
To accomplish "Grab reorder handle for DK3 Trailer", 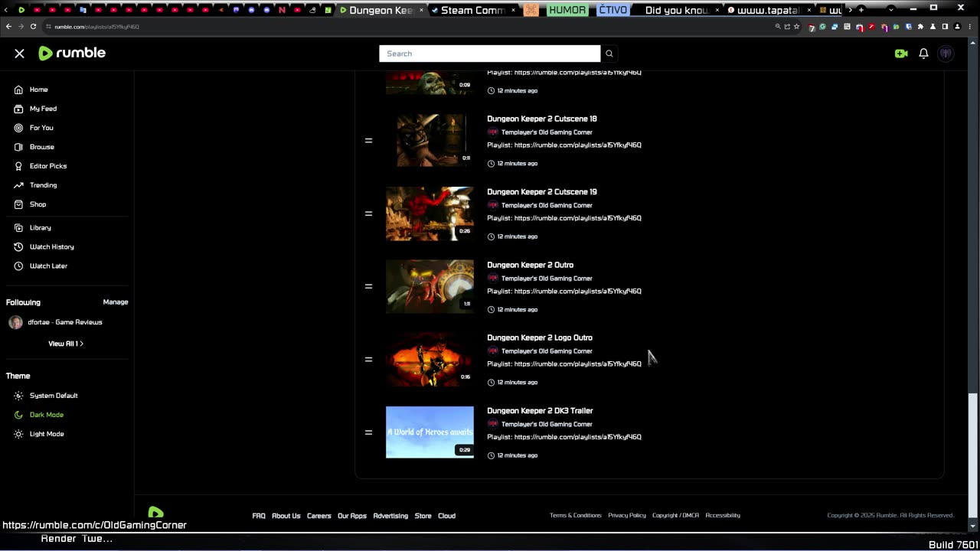I will point(368,432).
